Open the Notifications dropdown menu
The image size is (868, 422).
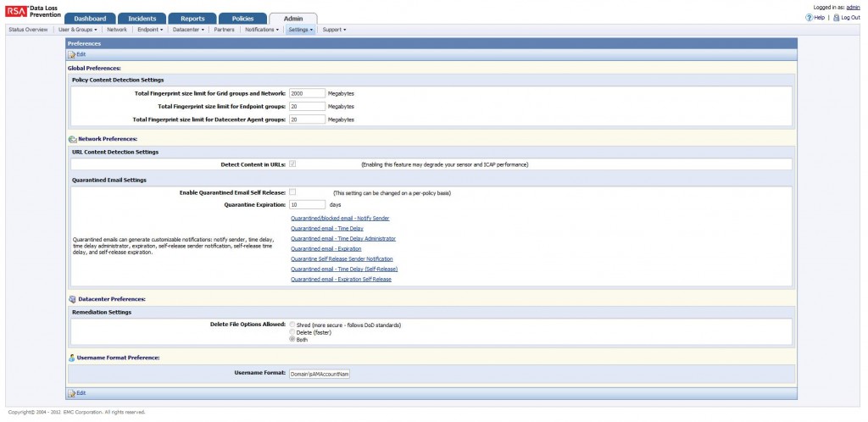pos(262,30)
